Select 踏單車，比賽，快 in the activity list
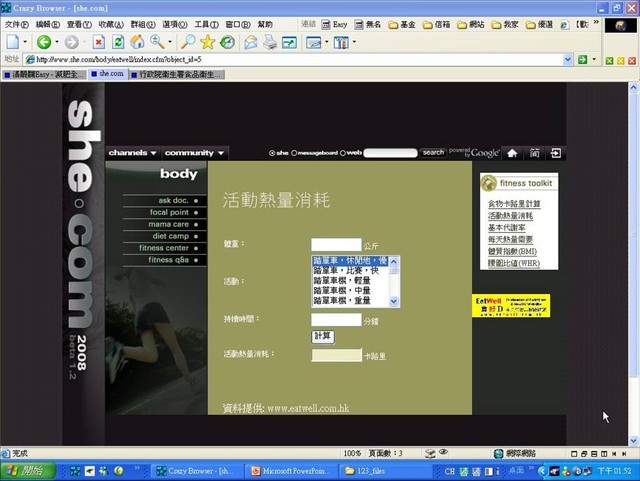The height and width of the screenshot is (481, 640). pyautogui.click(x=350, y=270)
